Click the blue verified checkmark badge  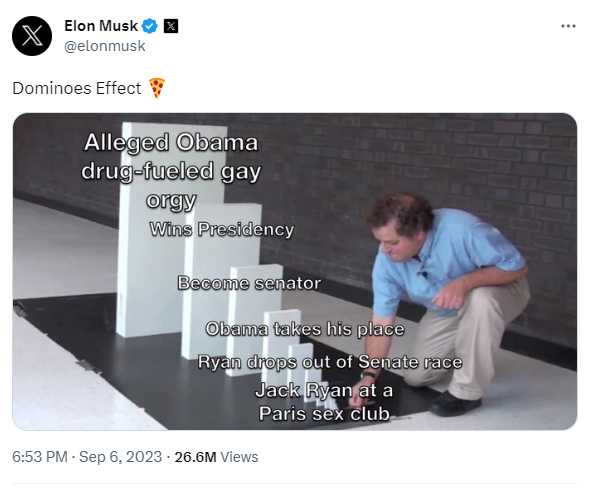pyautogui.click(x=150, y=26)
